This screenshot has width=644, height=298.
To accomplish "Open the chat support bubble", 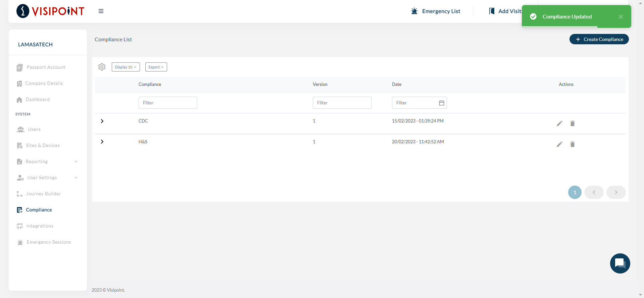I will click(620, 263).
